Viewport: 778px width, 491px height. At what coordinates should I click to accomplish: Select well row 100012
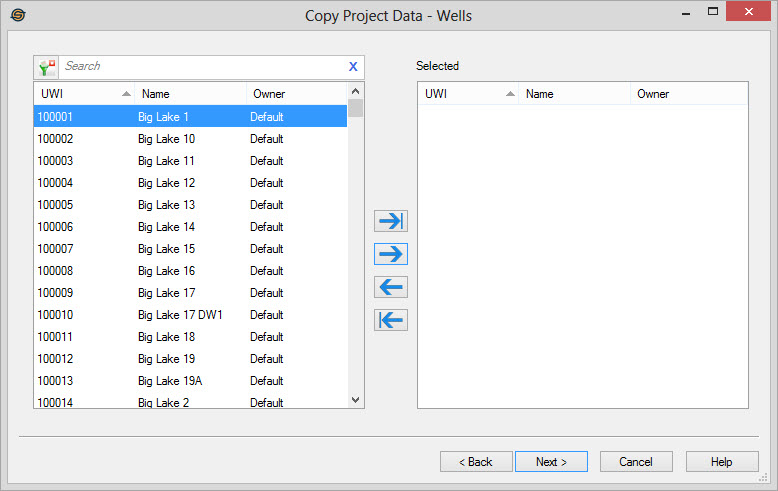tap(191, 359)
